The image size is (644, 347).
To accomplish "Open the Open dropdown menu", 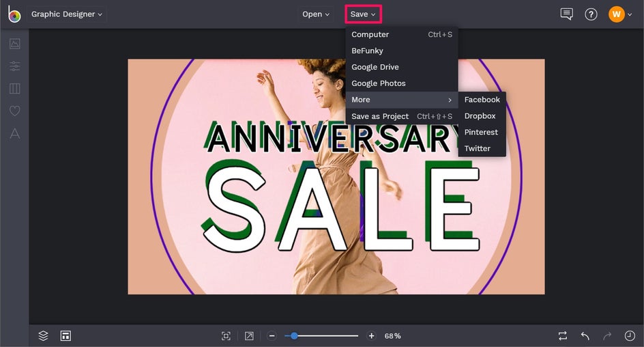I will click(316, 14).
